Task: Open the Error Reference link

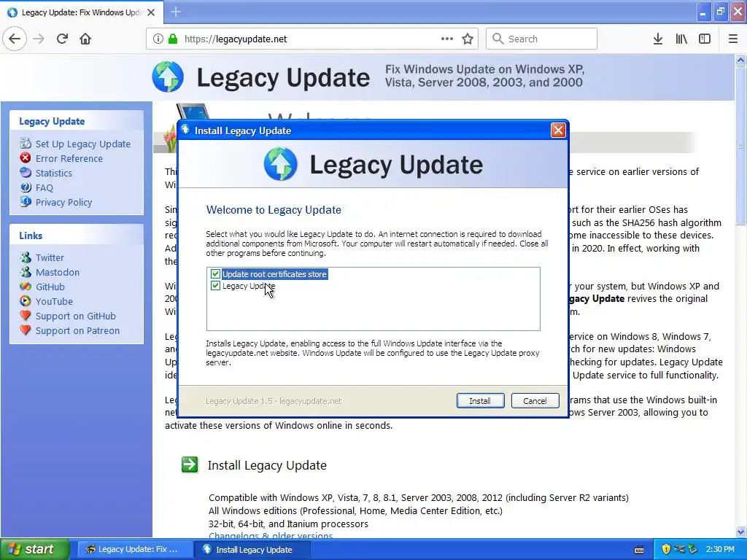Action: pyautogui.click(x=69, y=158)
